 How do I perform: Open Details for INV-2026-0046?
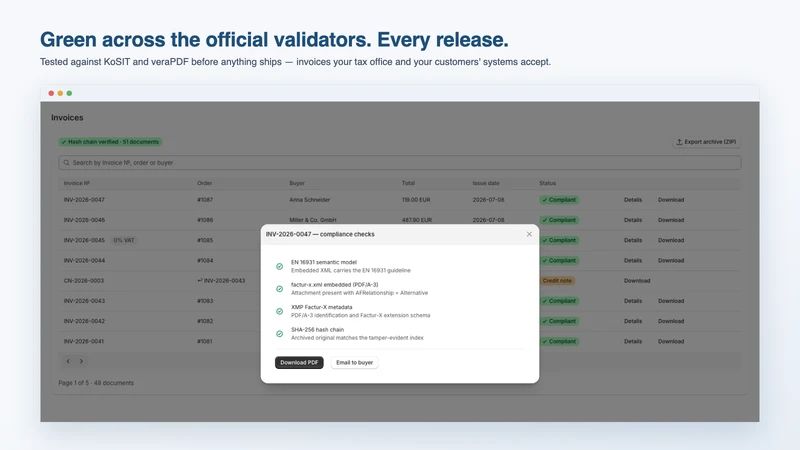click(x=633, y=220)
